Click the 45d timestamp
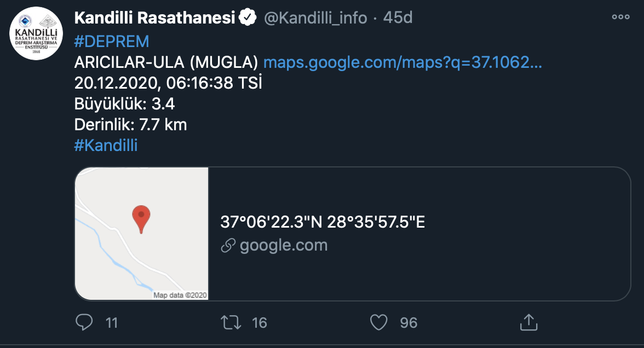 [x=398, y=18]
